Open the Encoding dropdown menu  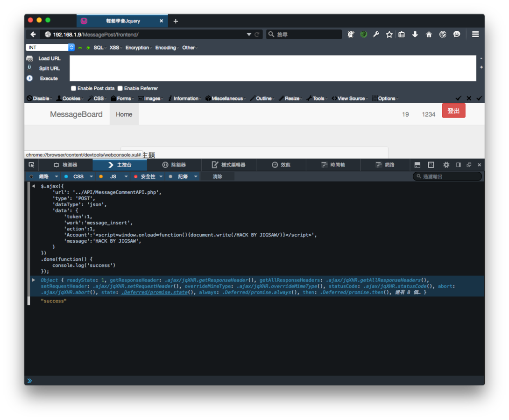tap(166, 48)
